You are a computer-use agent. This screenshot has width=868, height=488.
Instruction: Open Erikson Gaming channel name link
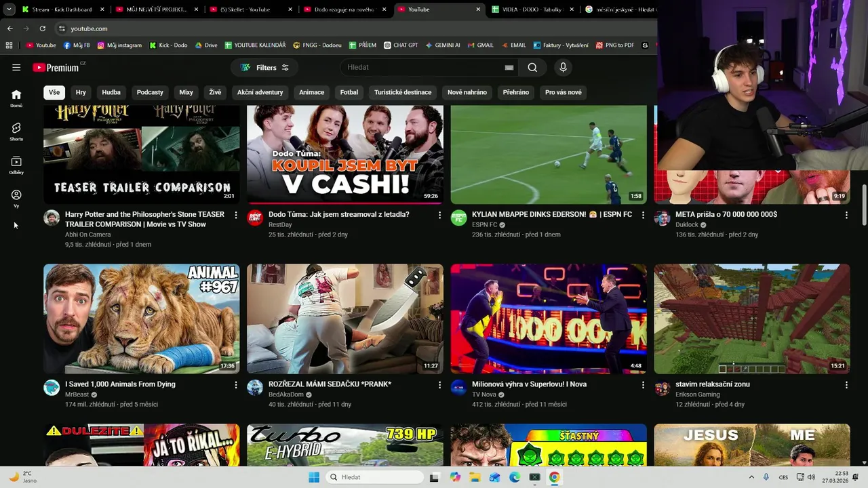[x=698, y=394]
